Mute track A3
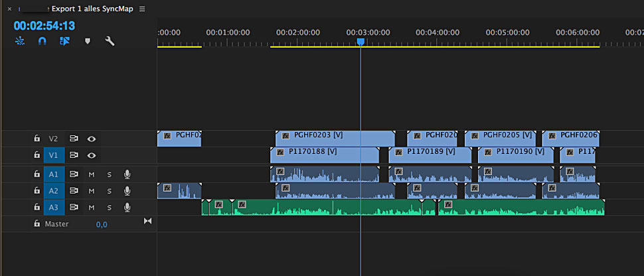This screenshot has height=276, width=644. tap(92, 208)
